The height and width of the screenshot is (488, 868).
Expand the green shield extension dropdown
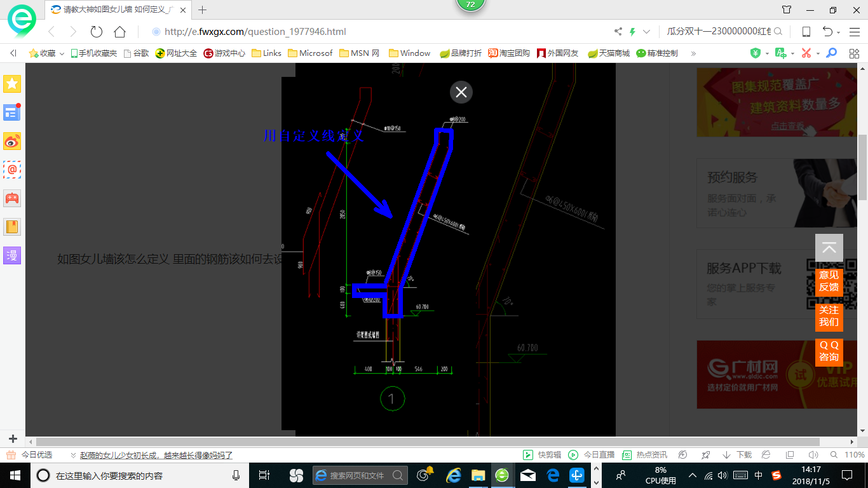[767, 53]
